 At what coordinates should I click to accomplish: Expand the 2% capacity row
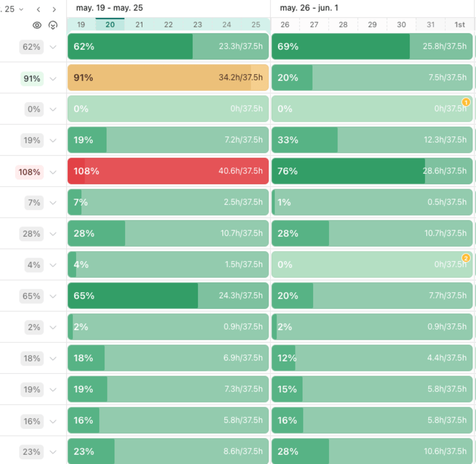[53, 327]
